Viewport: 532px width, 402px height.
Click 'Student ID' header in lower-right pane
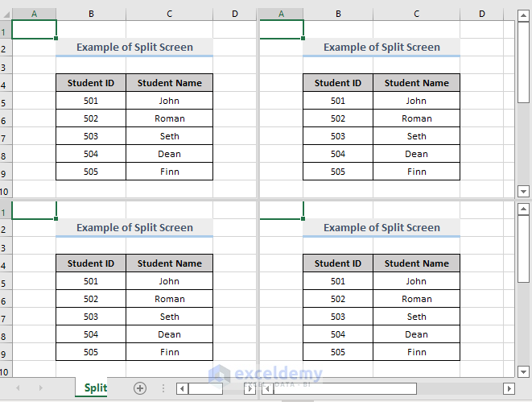[x=338, y=263]
